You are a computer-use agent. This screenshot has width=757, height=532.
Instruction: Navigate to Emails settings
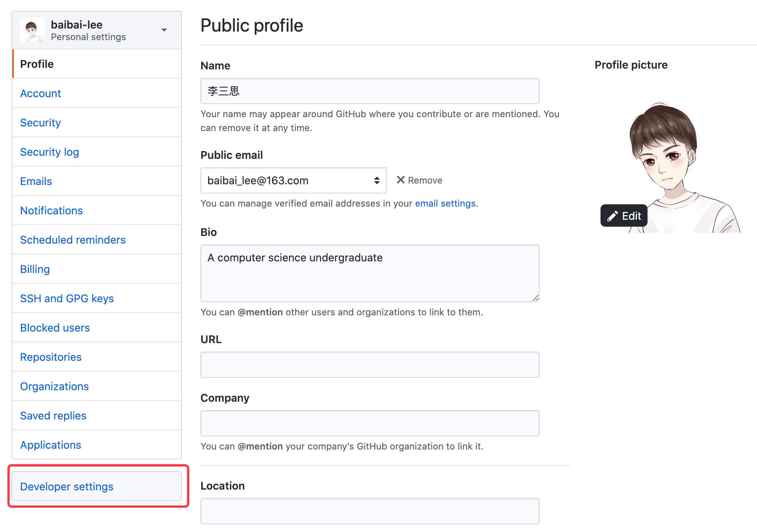(36, 181)
